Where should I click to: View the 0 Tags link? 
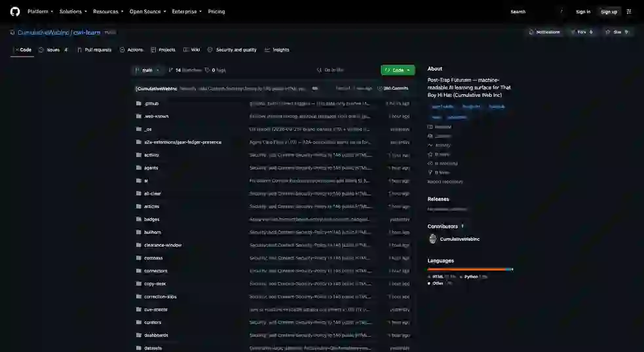point(216,70)
